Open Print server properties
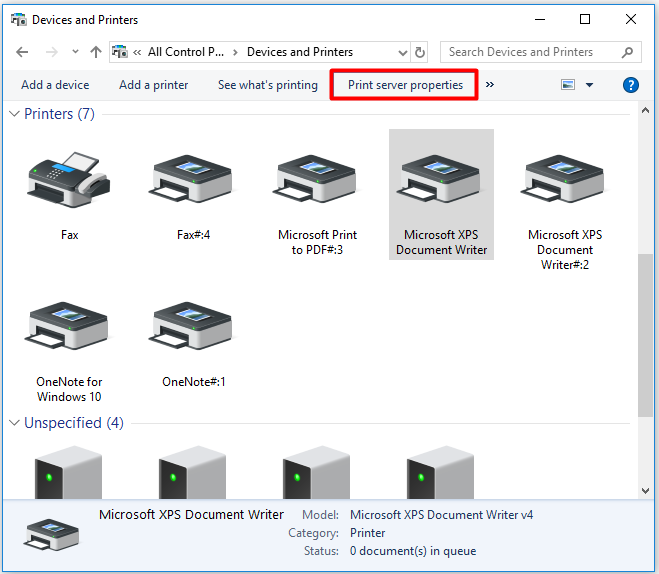This screenshot has width=659, height=574. tap(405, 85)
